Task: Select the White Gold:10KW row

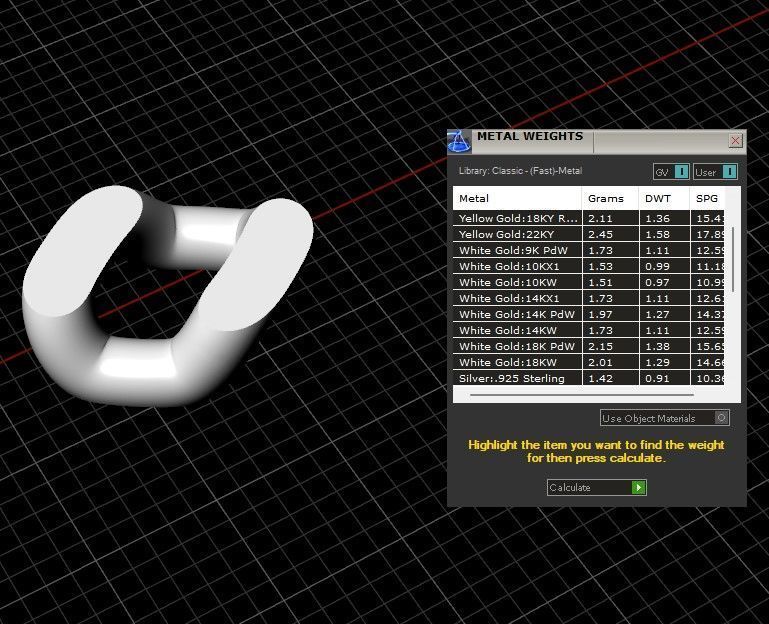Action: [589, 282]
